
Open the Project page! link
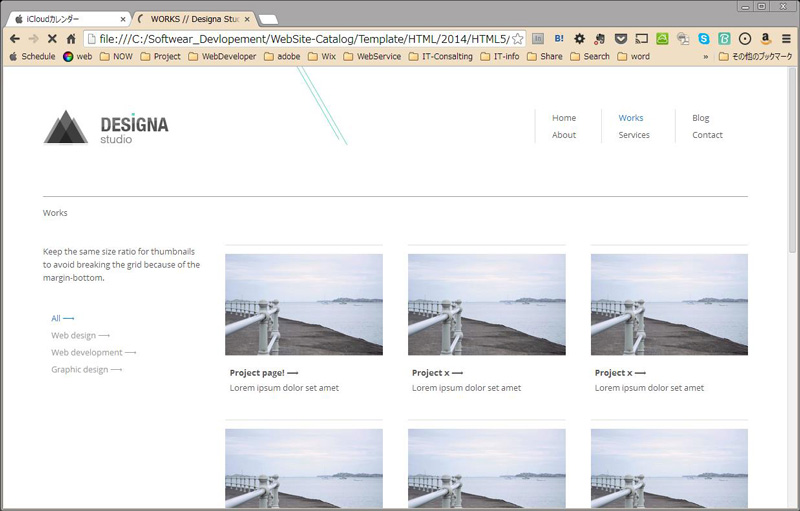pyautogui.click(x=264, y=373)
